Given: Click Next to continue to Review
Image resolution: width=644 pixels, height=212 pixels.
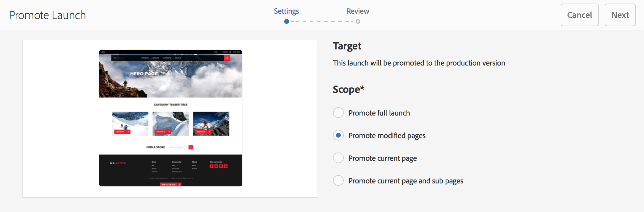Looking at the screenshot, I should pos(620,15).
